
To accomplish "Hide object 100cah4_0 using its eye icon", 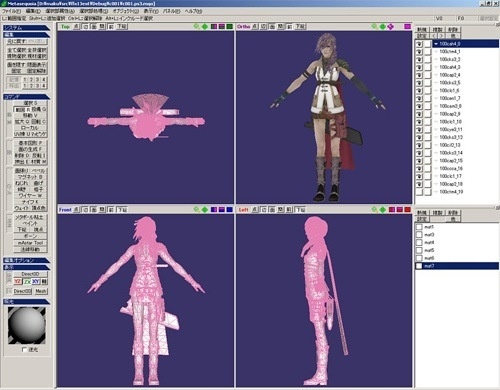I will [x=419, y=44].
